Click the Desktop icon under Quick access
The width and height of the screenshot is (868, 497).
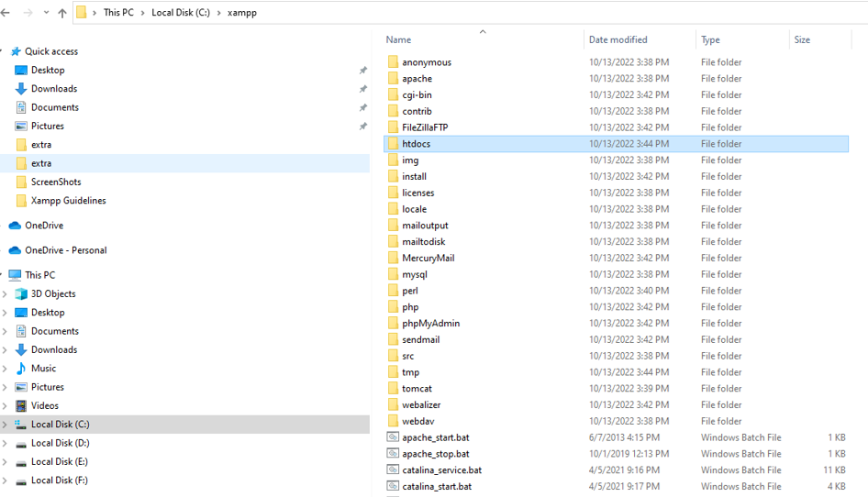click(21, 71)
